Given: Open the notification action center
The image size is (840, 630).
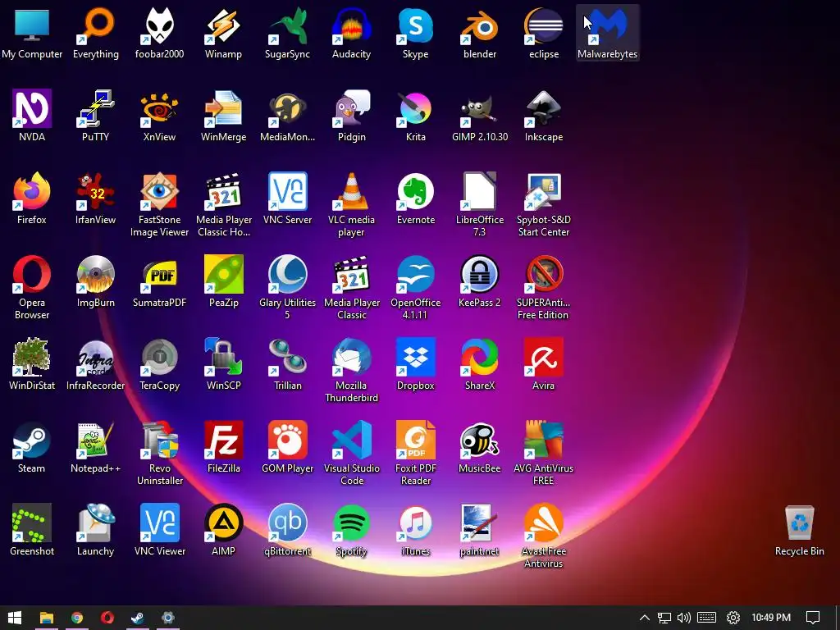Looking at the screenshot, I should 813,618.
